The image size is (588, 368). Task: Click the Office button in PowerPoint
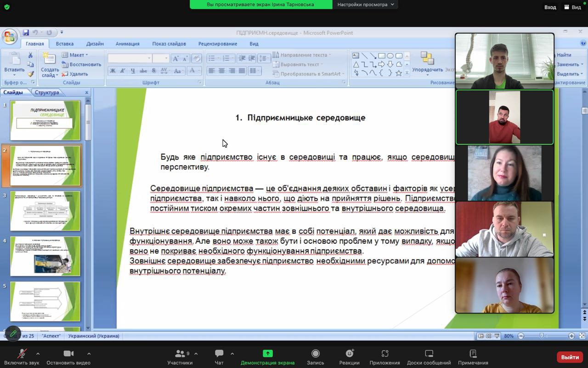[10, 36]
